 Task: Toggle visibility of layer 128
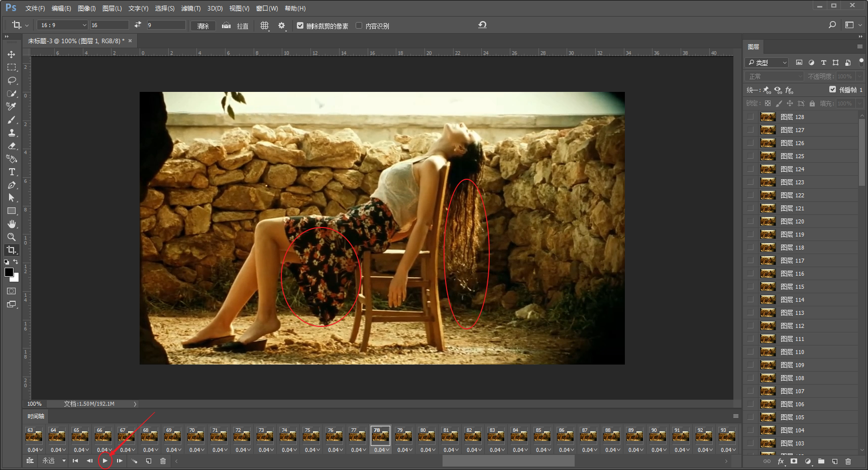(x=750, y=117)
